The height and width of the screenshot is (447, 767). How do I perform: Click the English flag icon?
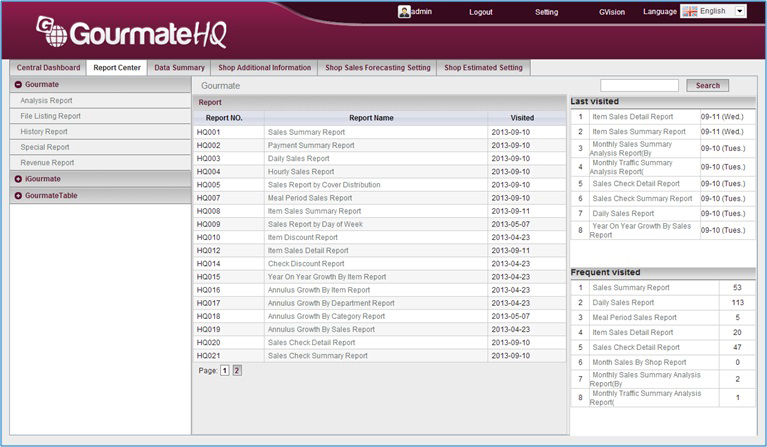690,11
